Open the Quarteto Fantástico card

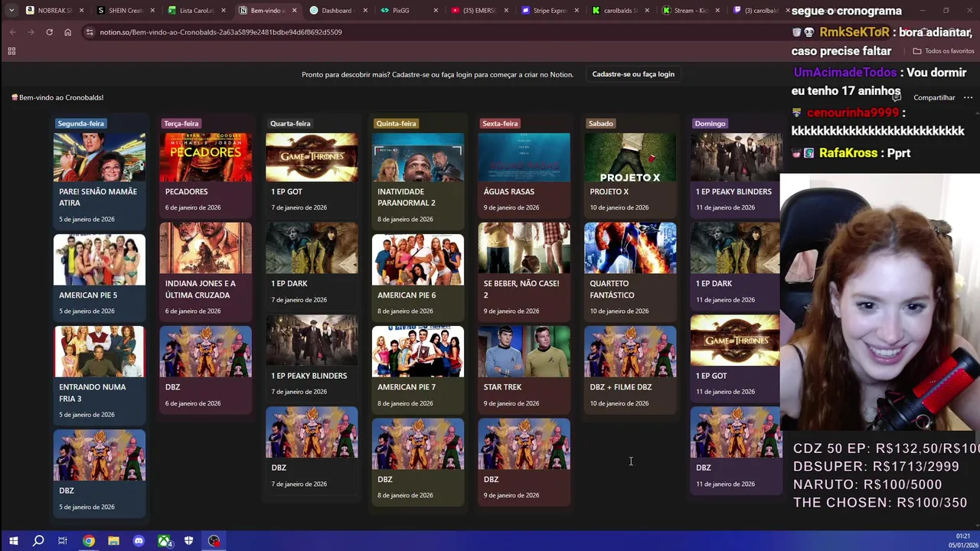click(630, 271)
